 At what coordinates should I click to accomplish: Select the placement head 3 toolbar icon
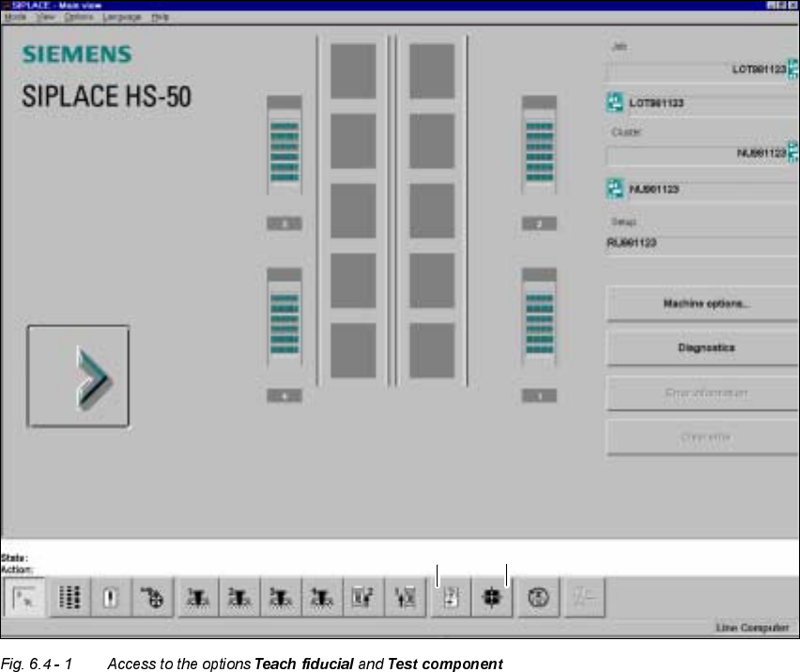[x=281, y=597]
